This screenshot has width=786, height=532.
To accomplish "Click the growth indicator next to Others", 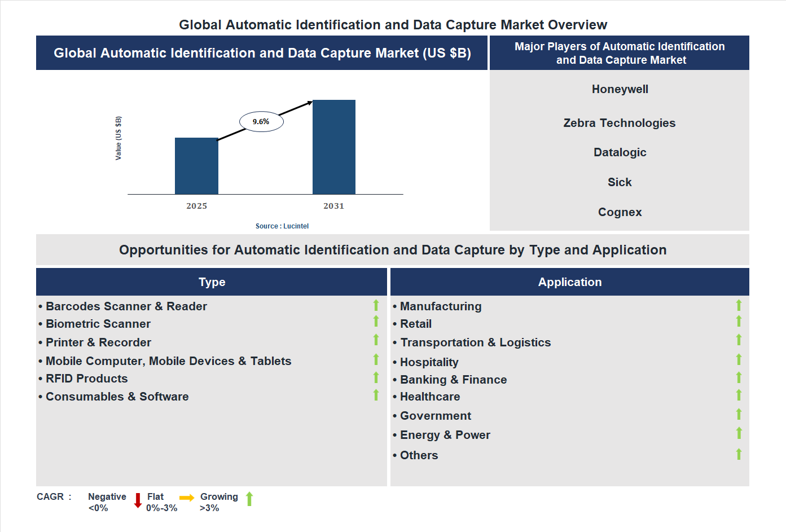I will 739,454.
